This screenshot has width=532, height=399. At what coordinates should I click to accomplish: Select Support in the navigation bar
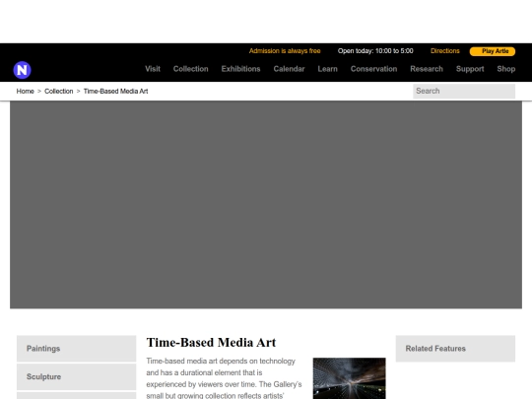470,69
